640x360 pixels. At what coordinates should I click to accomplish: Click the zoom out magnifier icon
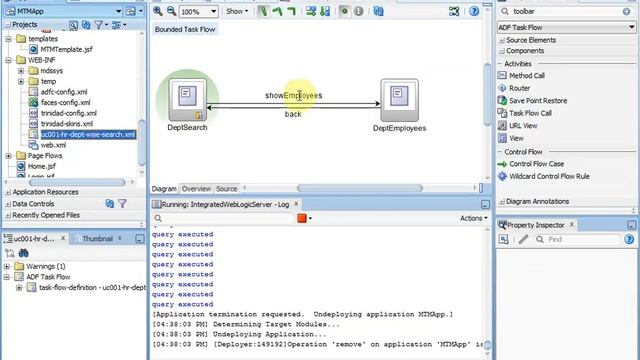coord(171,11)
